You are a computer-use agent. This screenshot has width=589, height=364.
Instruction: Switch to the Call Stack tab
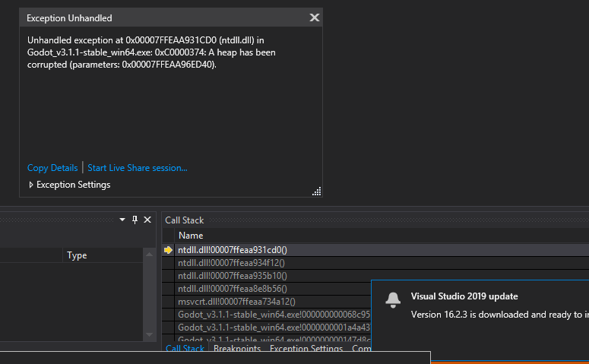(185, 348)
